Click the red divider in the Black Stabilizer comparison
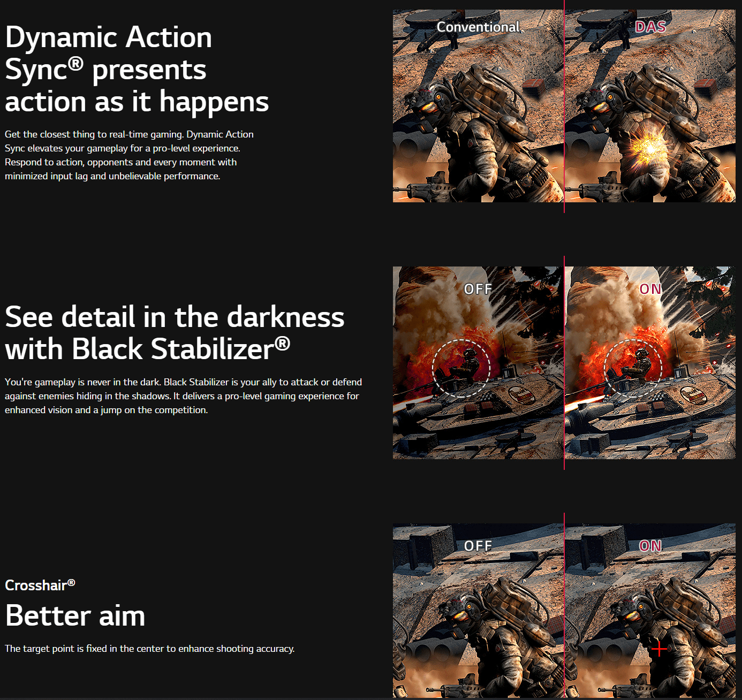This screenshot has height=700, width=742. click(x=564, y=364)
